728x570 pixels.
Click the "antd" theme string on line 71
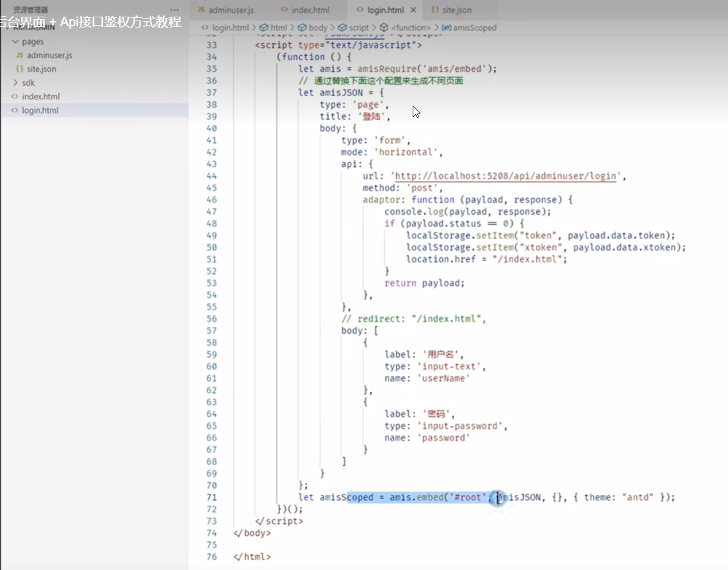638,498
